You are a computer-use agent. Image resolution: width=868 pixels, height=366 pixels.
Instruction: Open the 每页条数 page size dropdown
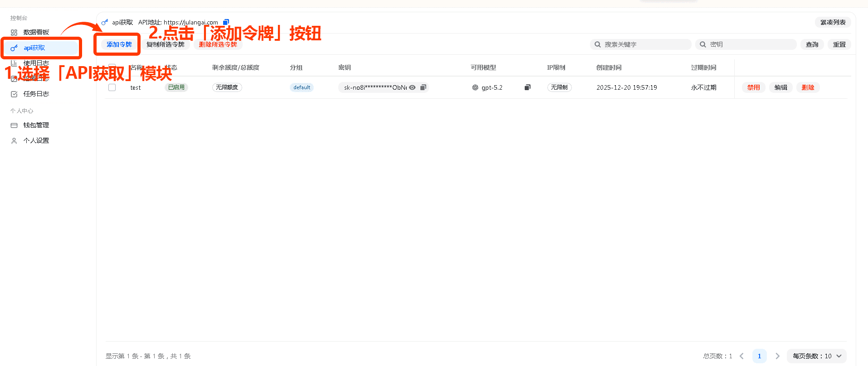pos(816,356)
